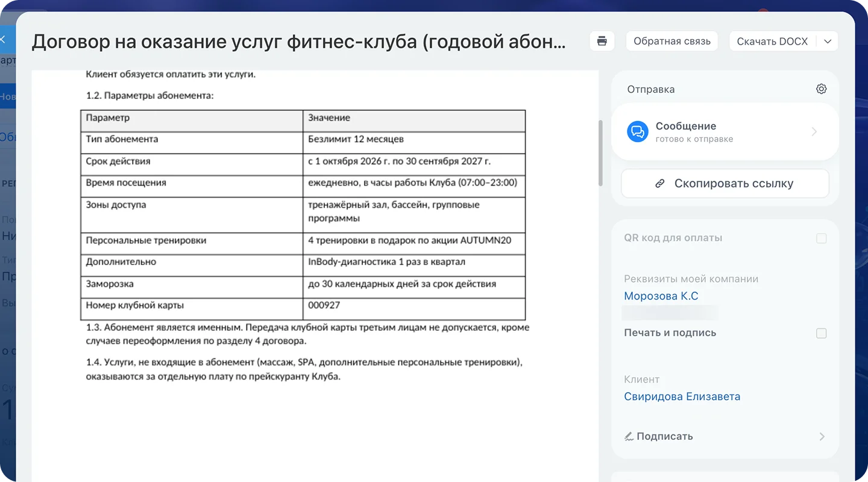The height and width of the screenshot is (482, 868).
Task: Click the 'Дополнительно' row label
Action: pyautogui.click(x=121, y=262)
